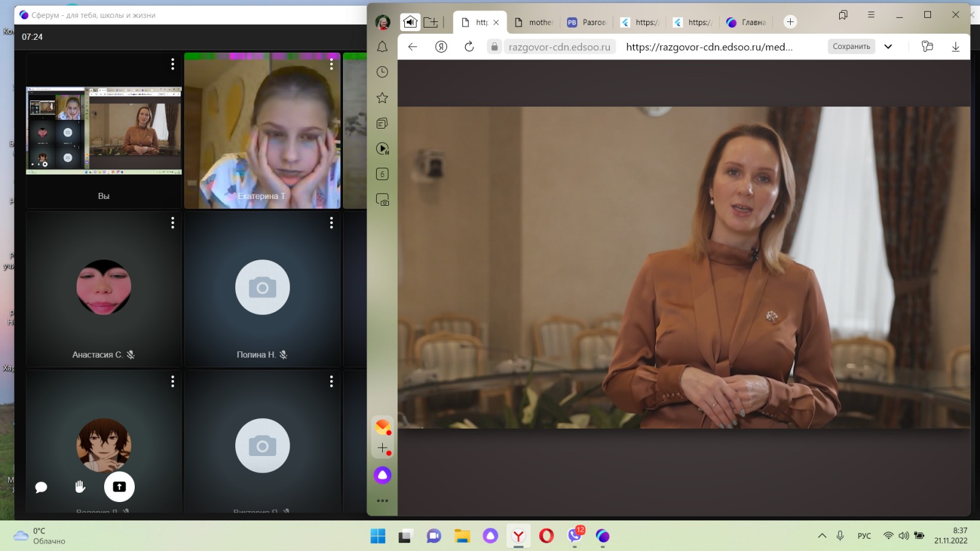Open bookmarks star icon in browser sidebar
The height and width of the screenshot is (551, 980).
(382, 98)
